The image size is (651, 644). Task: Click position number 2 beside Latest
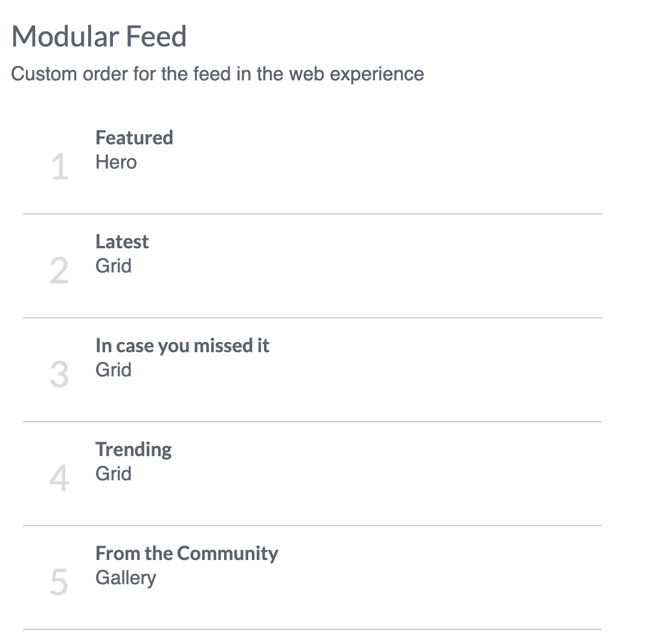pos(59,271)
